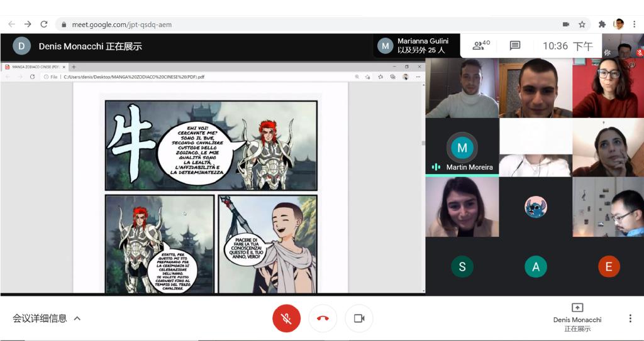This screenshot has width=644, height=341.
Task: Open the shared browser's three-dot settings menu
Action: 418,77
